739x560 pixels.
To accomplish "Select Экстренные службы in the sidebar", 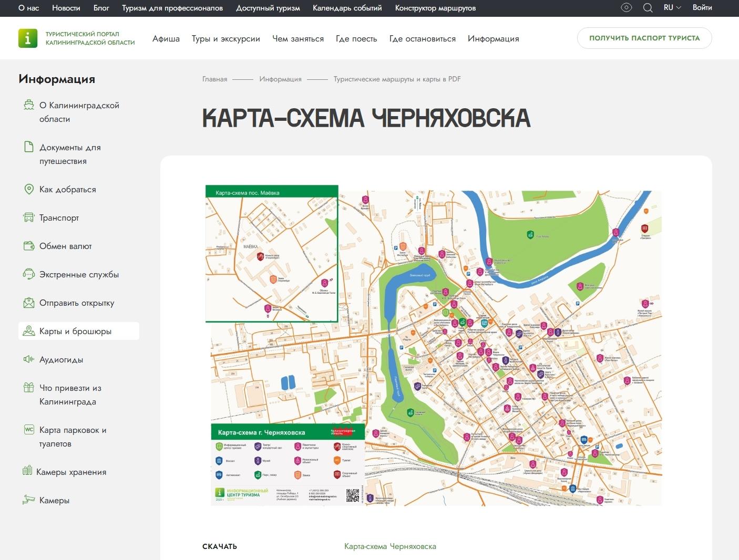I will (x=79, y=275).
